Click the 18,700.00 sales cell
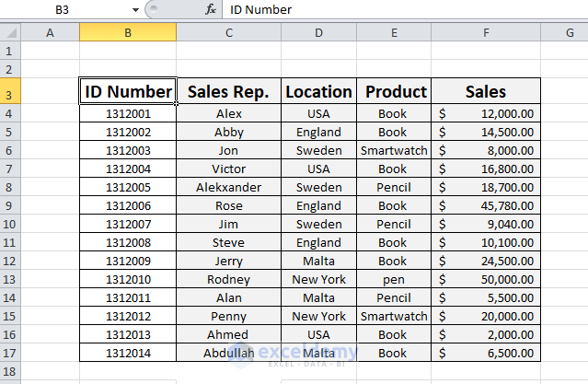The height and width of the screenshot is (384, 588). click(x=486, y=187)
